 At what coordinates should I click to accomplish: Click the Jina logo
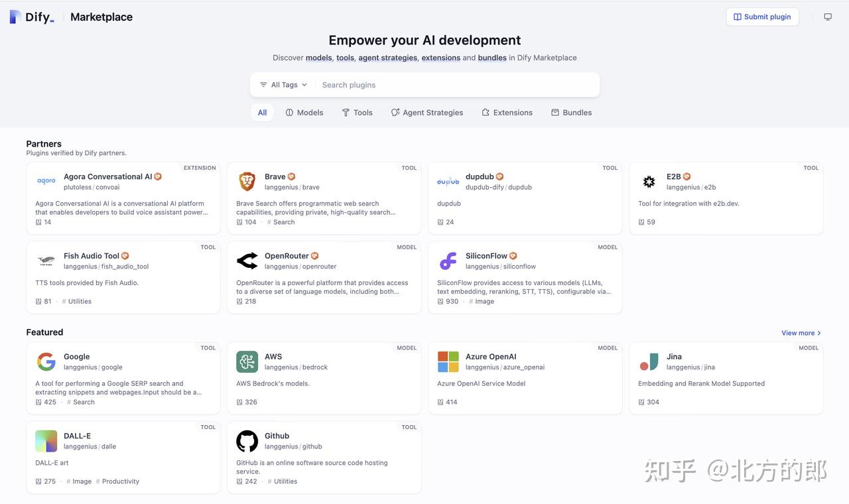click(x=649, y=361)
